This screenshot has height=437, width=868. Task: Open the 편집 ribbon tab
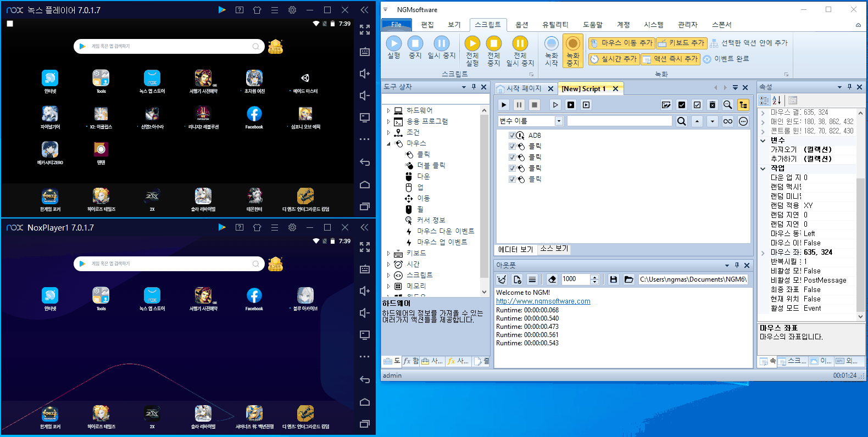click(427, 25)
